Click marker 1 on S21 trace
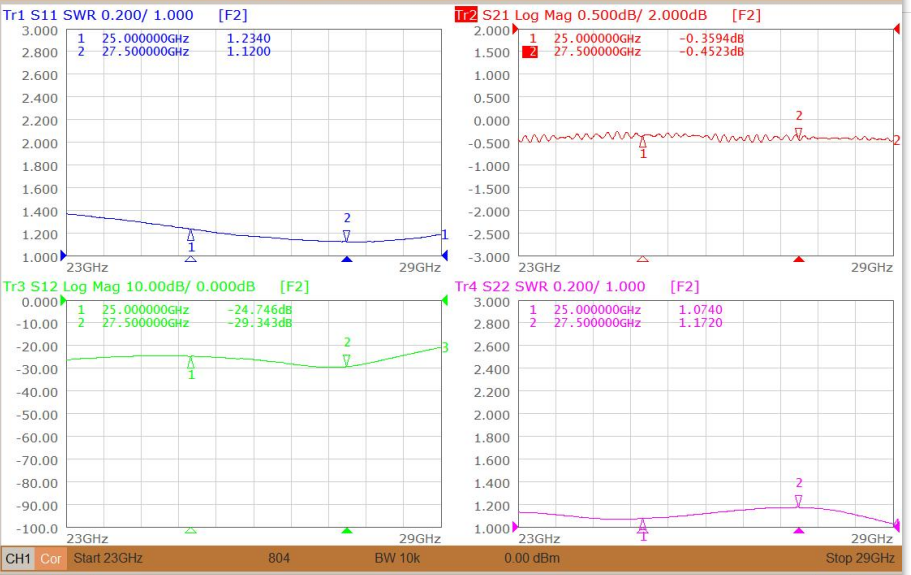The height and width of the screenshot is (575, 911). click(643, 142)
